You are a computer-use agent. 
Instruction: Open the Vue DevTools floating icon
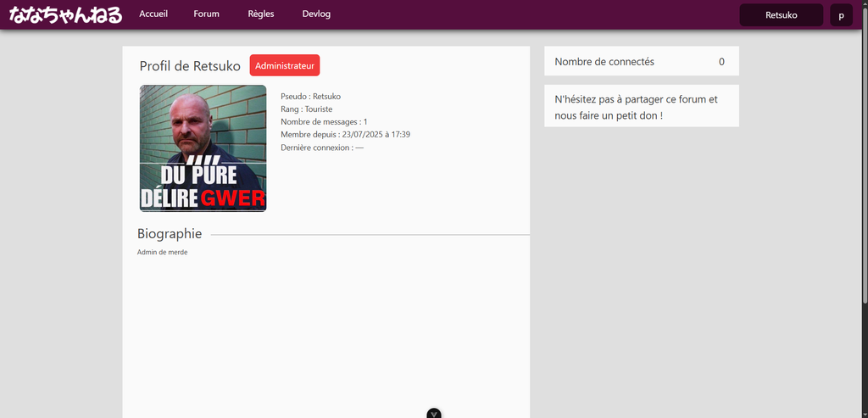pyautogui.click(x=434, y=414)
